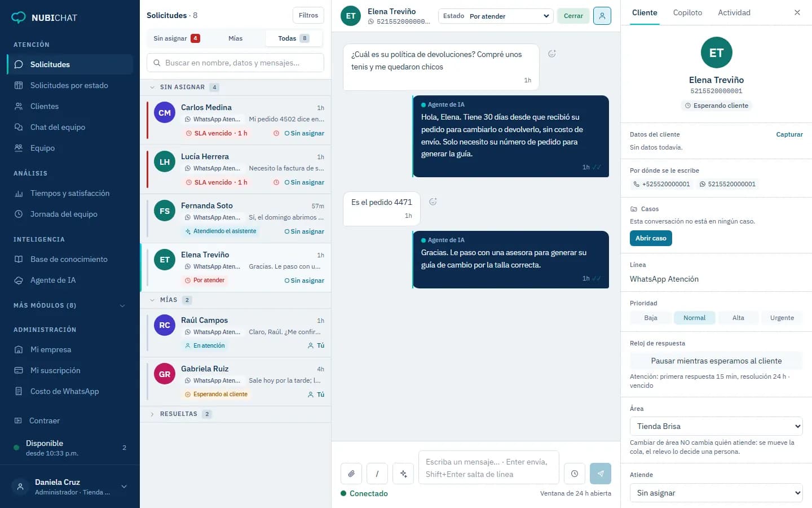The width and height of the screenshot is (812, 508).
Task: Click the search box 'Buscar en nombre, datos y mensajes'
Action: (x=235, y=63)
